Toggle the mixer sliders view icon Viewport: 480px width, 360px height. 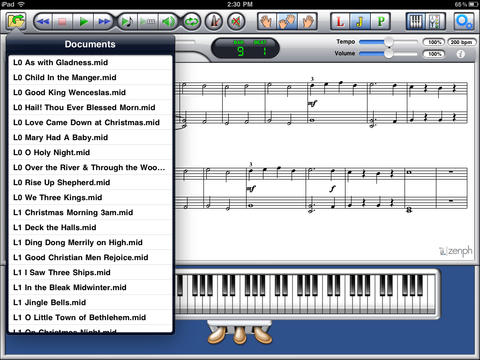[435, 22]
